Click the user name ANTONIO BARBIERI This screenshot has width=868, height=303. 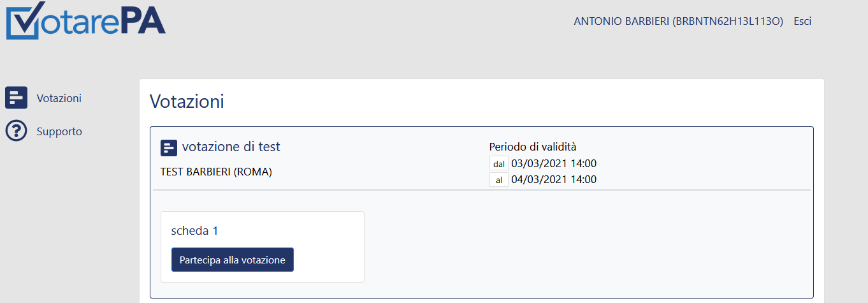tap(621, 21)
